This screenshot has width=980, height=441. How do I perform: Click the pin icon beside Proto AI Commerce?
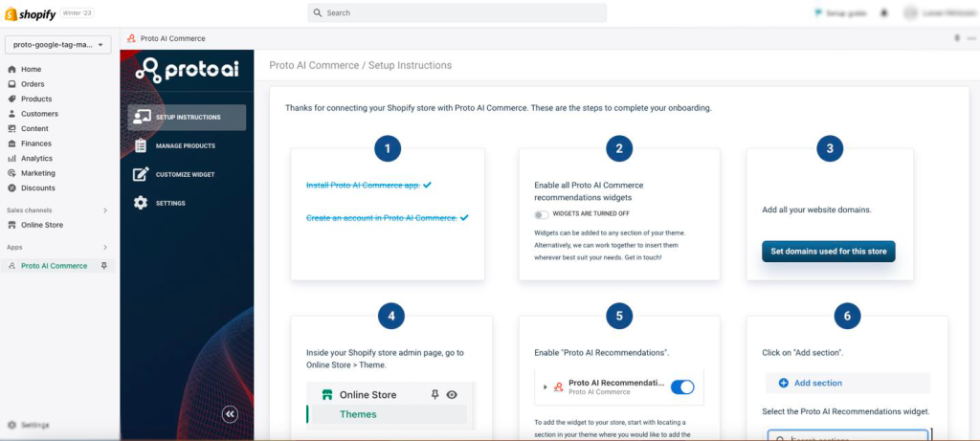click(103, 266)
